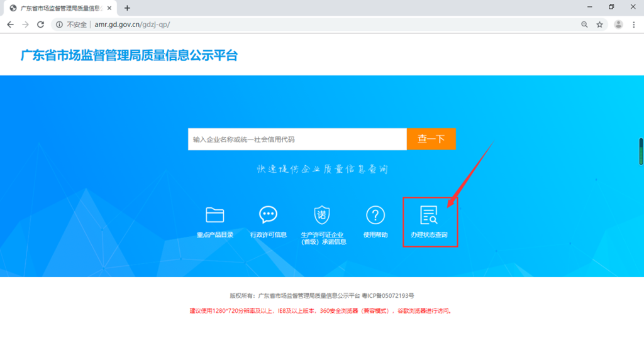The image size is (644, 343).
Task: Focus the enterprise name search input field
Action: [297, 139]
